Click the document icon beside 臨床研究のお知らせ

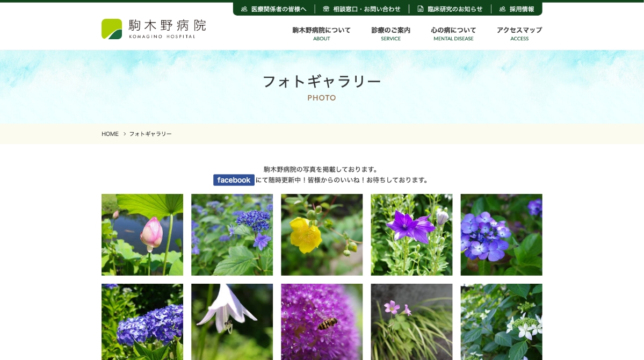(421, 9)
